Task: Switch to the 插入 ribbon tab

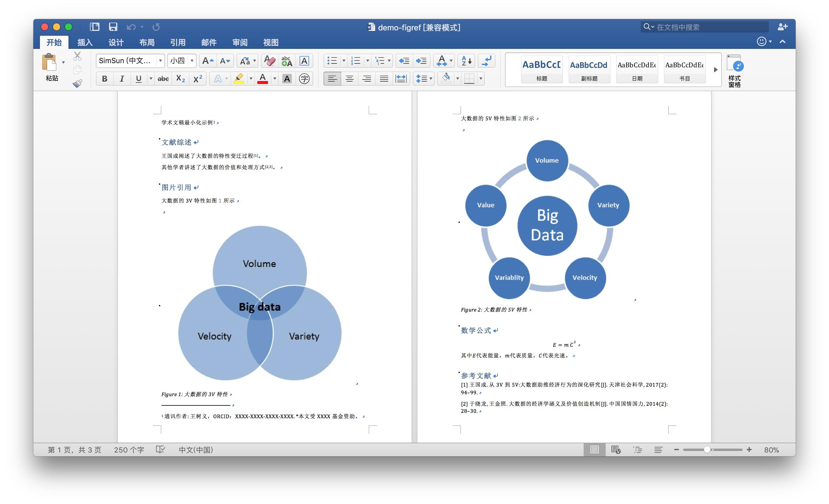Action: pos(85,42)
